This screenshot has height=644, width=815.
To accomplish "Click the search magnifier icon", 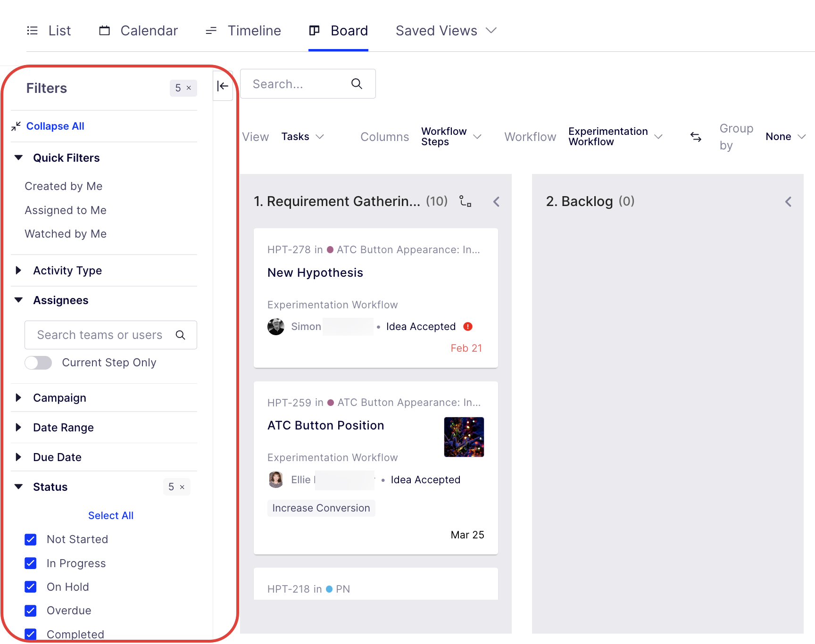I will coord(357,84).
